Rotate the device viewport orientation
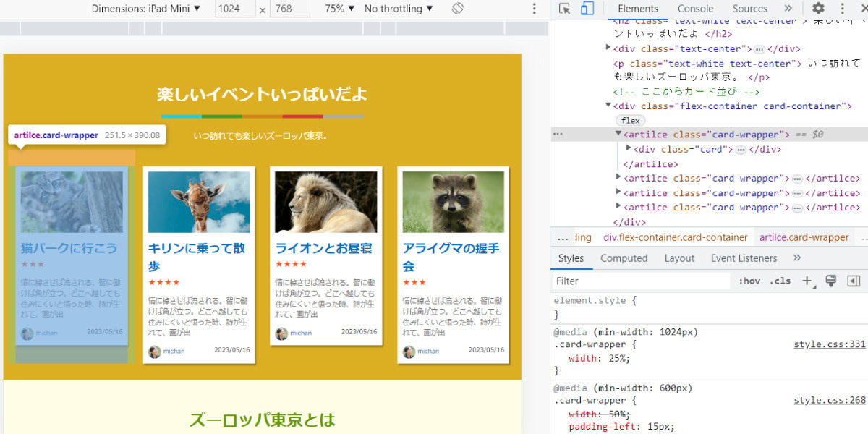 click(457, 9)
